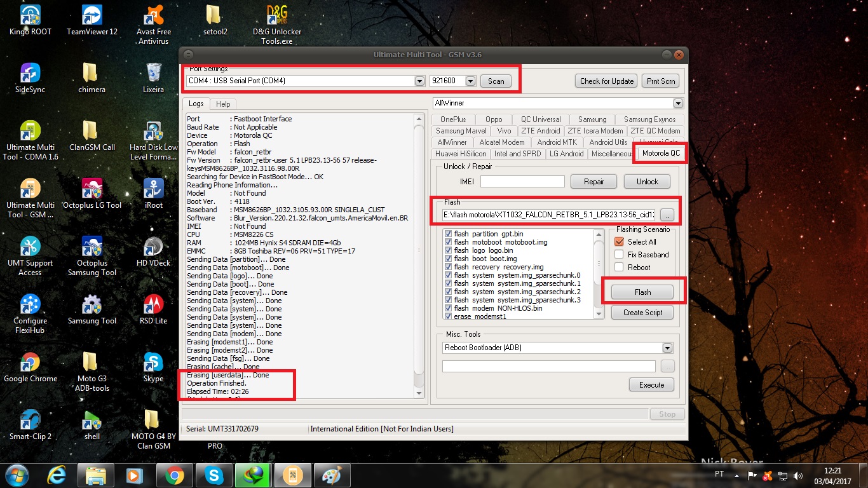Launch TeamViewer 12 from desktop

(92, 20)
